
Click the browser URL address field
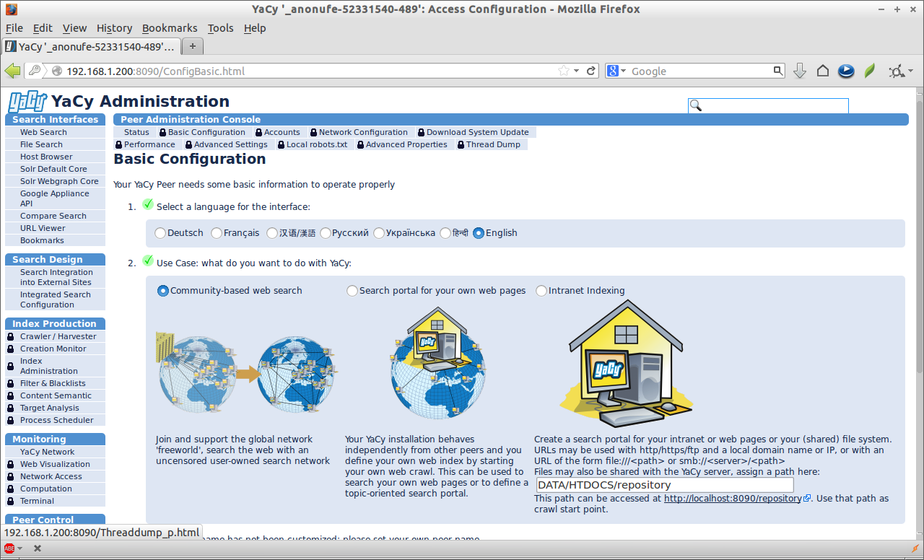(x=311, y=71)
